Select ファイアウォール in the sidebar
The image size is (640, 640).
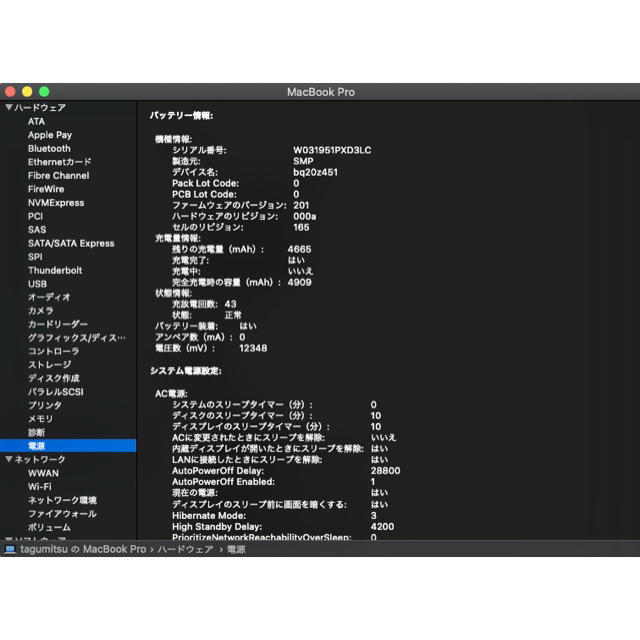(62, 513)
